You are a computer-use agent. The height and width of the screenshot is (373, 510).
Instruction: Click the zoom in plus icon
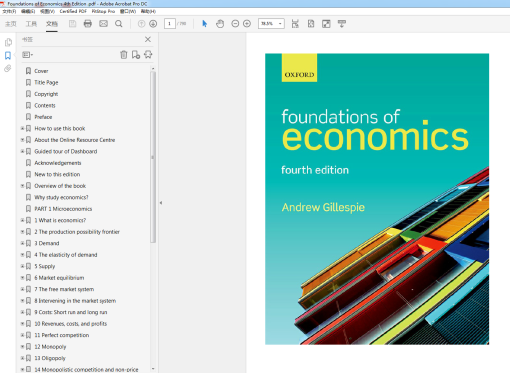tap(247, 24)
